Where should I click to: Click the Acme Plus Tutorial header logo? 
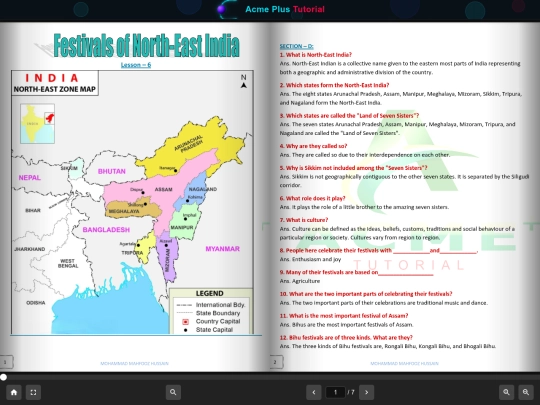(x=270, y=9)
